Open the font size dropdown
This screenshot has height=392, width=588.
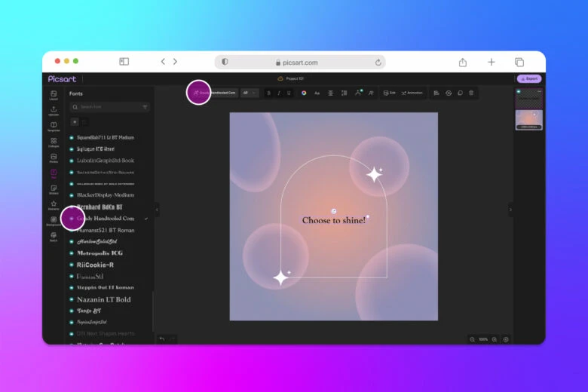coord(250,93)
